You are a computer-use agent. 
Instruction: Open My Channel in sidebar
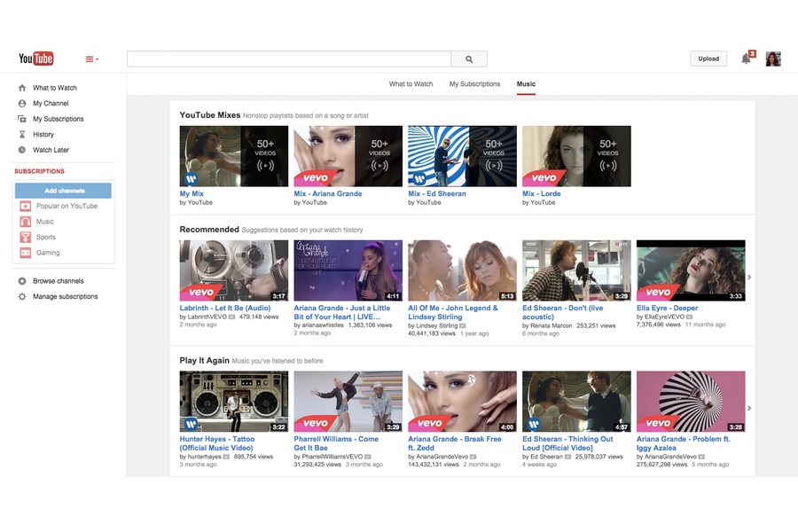pos(51,104)
